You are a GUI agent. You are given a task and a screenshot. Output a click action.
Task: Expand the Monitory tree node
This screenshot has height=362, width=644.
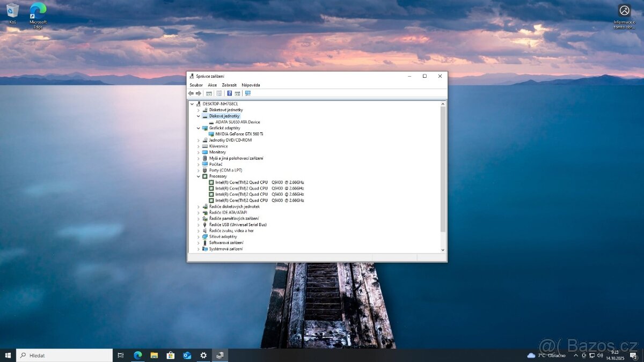click(x=199, y=152)
